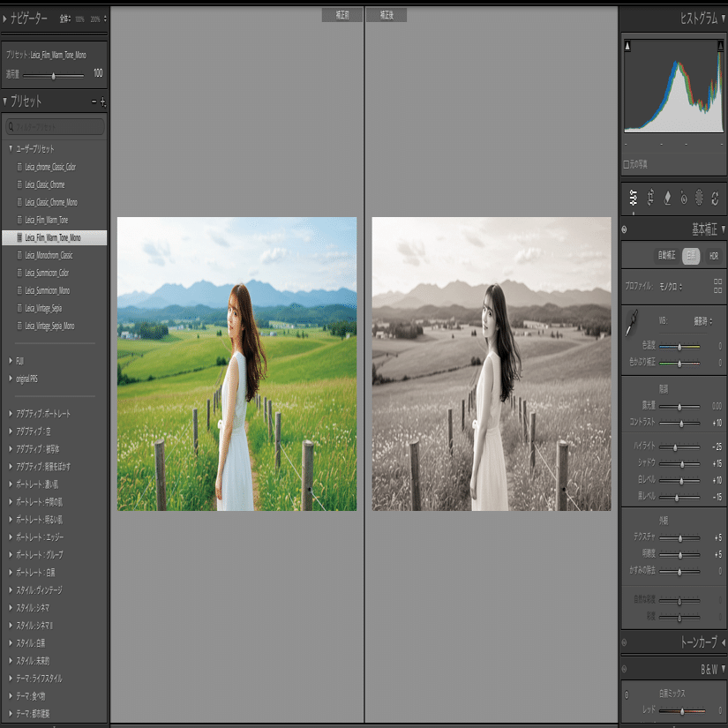Click the plus icon to create preset
The width and height of the screenshot is (728, 728).
(102, 101)
